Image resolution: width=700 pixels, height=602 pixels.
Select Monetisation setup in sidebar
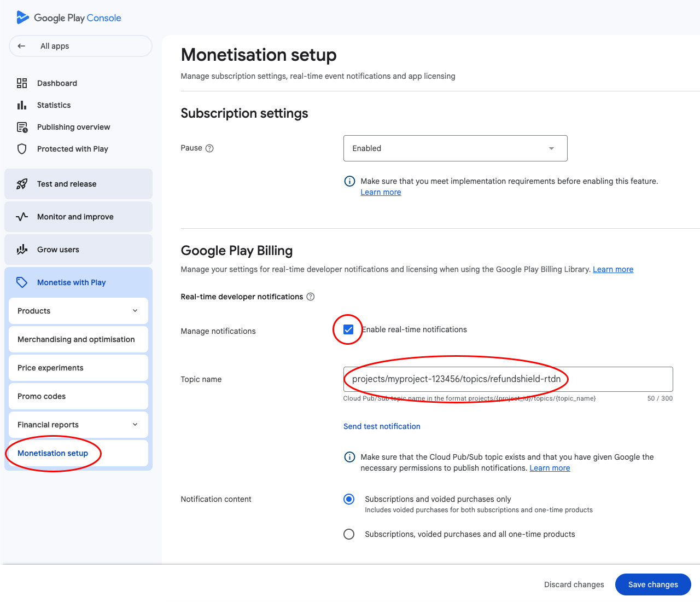click(x=78, y=453)
